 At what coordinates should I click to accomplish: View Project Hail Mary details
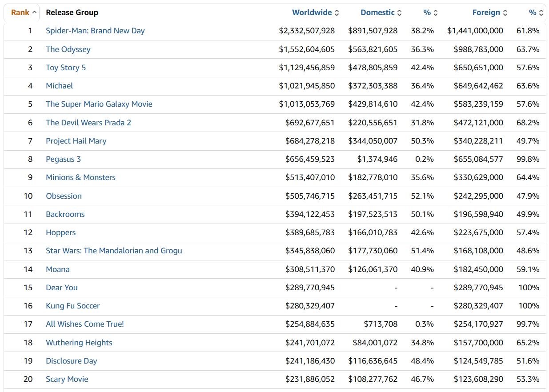click(76, 141)
